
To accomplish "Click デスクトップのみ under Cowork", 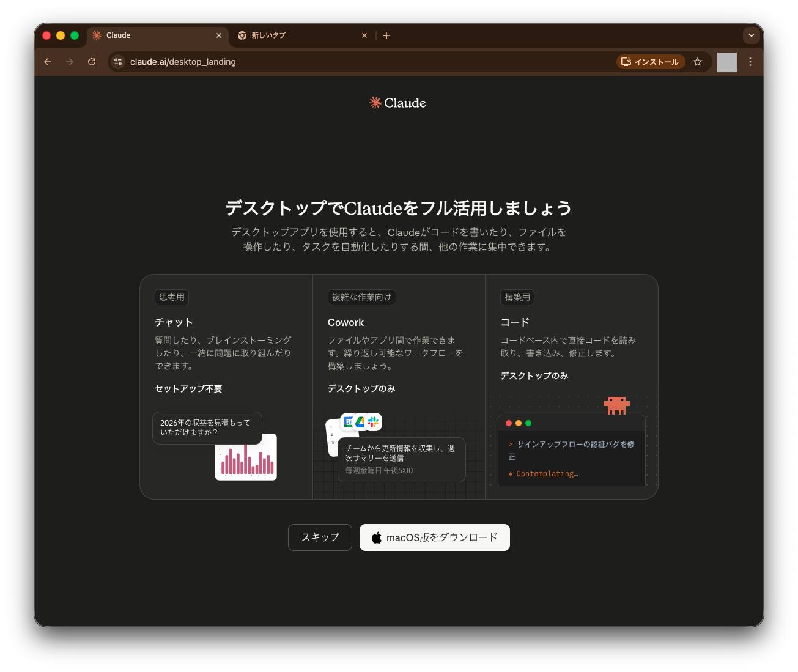I will [361, 389].
